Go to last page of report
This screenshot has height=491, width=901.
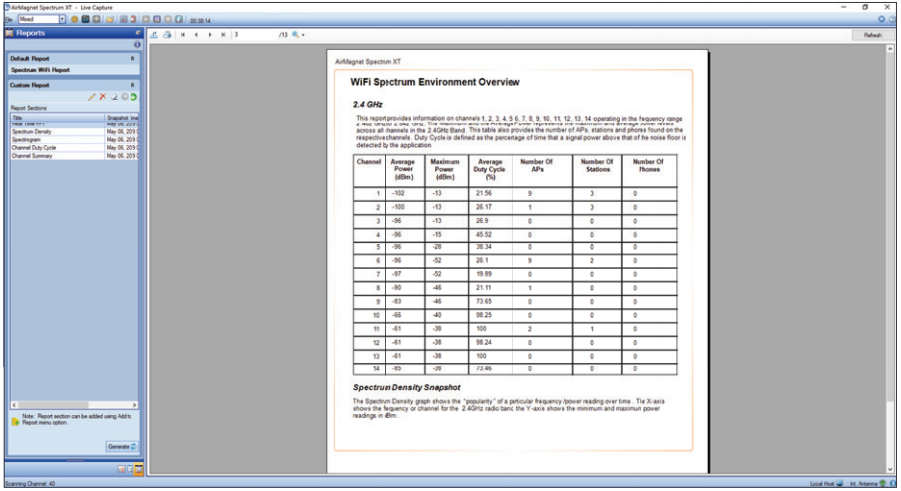point(224,34)
